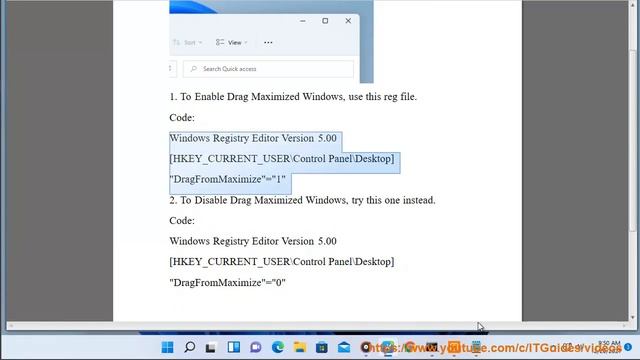Click the line "DragFromMaximize"="0"

[227, 282]
